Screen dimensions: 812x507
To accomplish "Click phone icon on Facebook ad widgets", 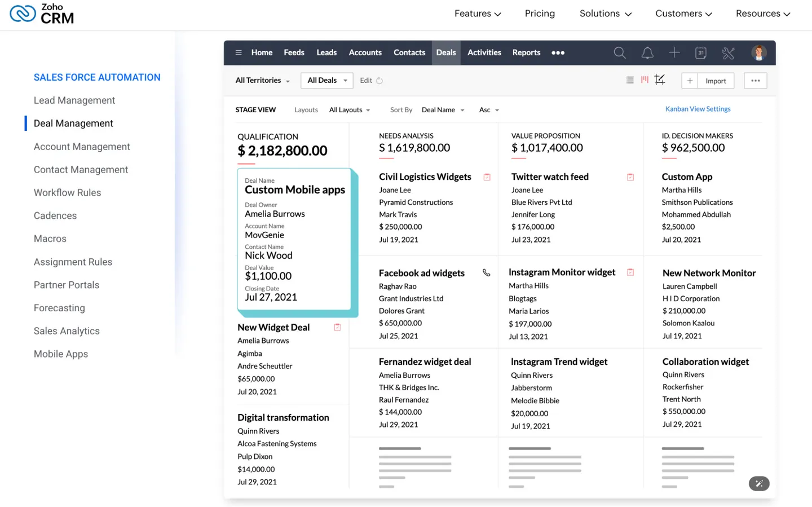I will (x=487, y=273).
